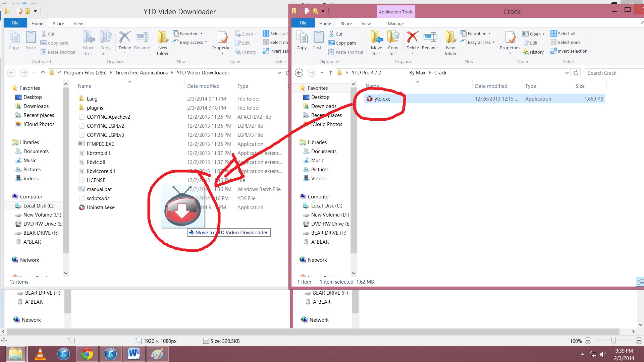This screenshot has height=362, width=644.
Task: Click GreenTree Applications breadcrumb
Action: click(142, 73)
